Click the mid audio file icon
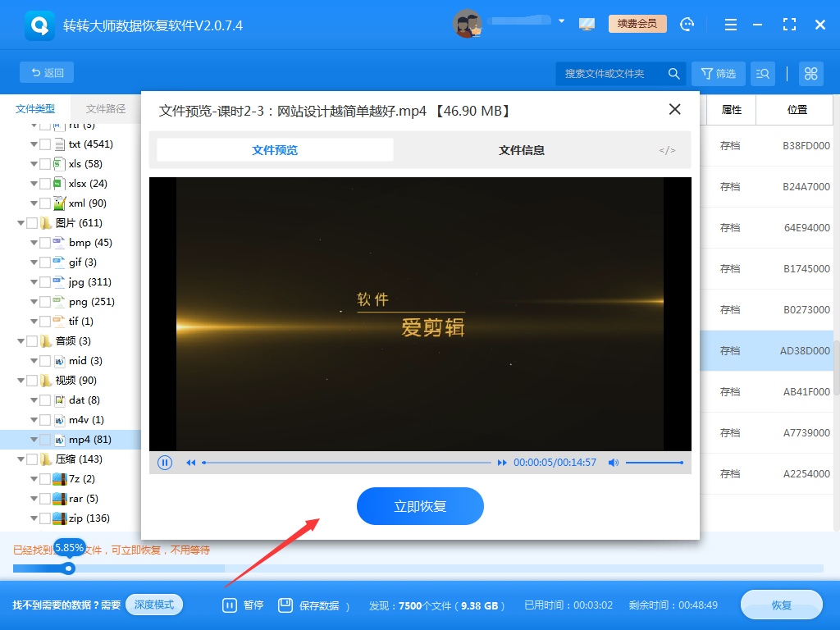Screen dimensions: 840x630 coord(59,361)
